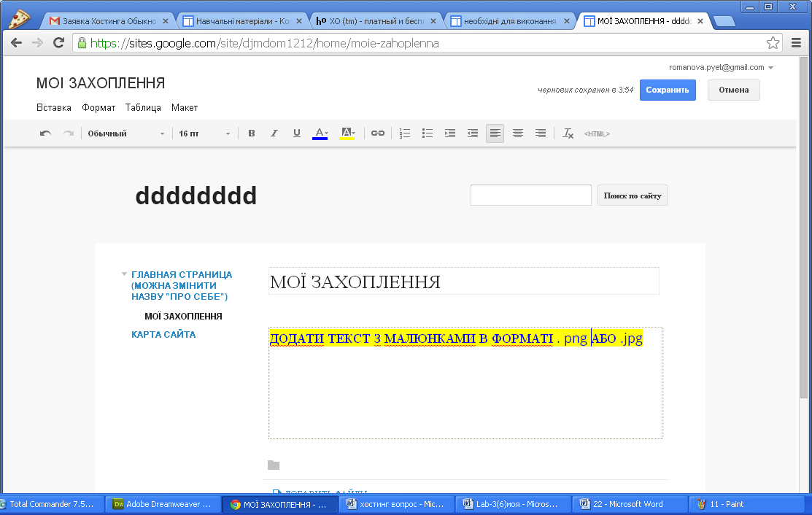The height and width of the screenshot is (515, 812).
Task: Open Adobe Dreamweaver from taskbar
Action: pyautogui.click(x=163, y=504)
